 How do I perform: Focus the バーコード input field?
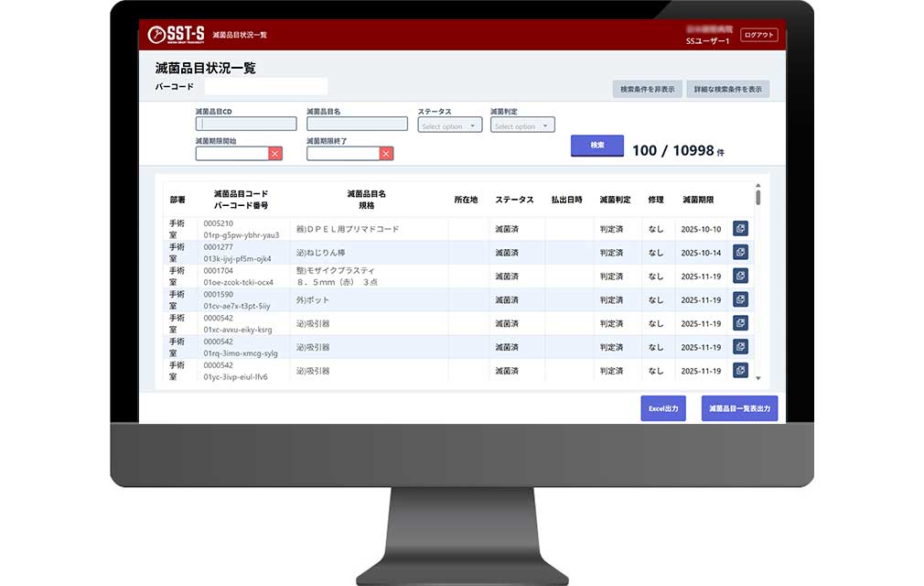click(265, 87)
